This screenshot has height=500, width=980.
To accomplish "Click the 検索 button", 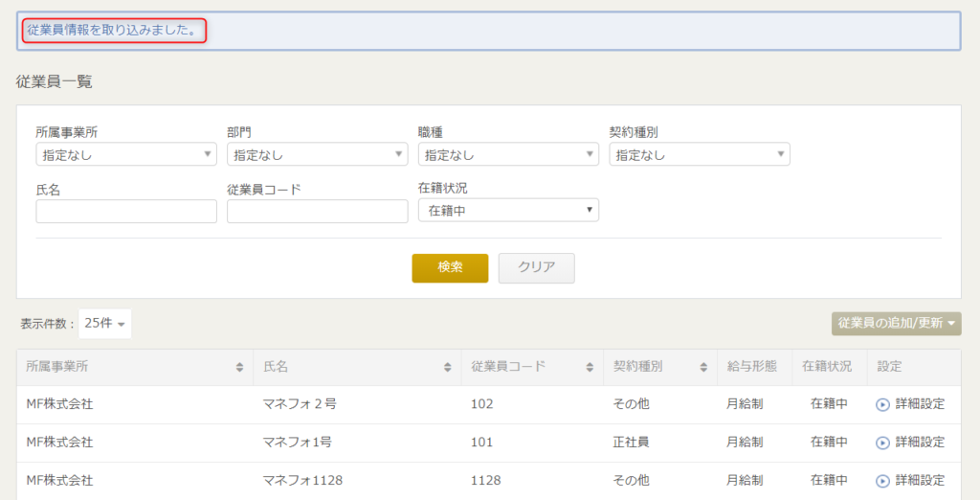I will click(450, 268).
